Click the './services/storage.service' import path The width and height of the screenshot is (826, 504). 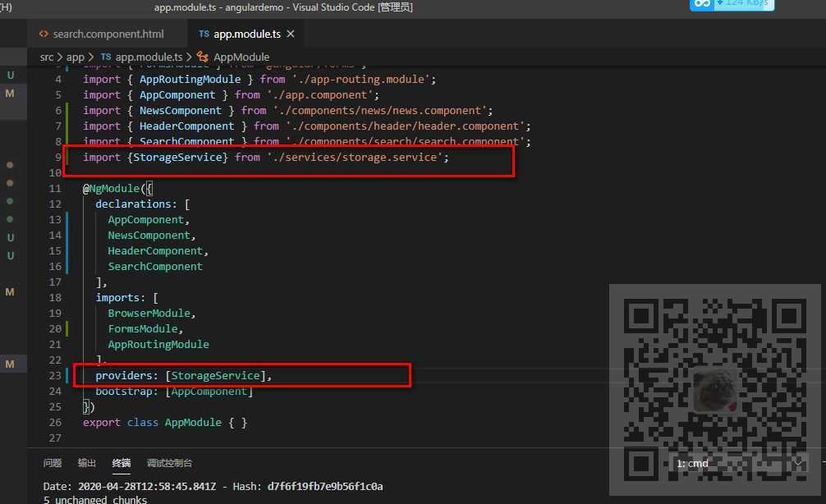click(x=355, y=158)
